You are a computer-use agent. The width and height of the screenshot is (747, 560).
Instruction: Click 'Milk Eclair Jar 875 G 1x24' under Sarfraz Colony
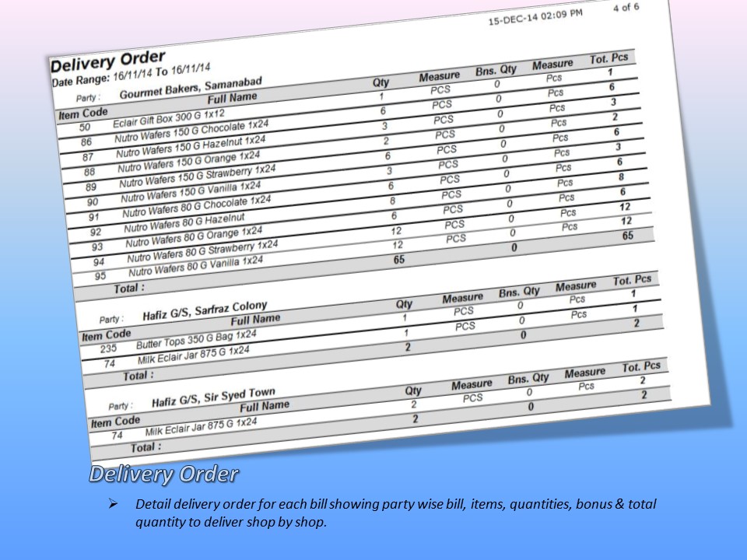point(194,355)
